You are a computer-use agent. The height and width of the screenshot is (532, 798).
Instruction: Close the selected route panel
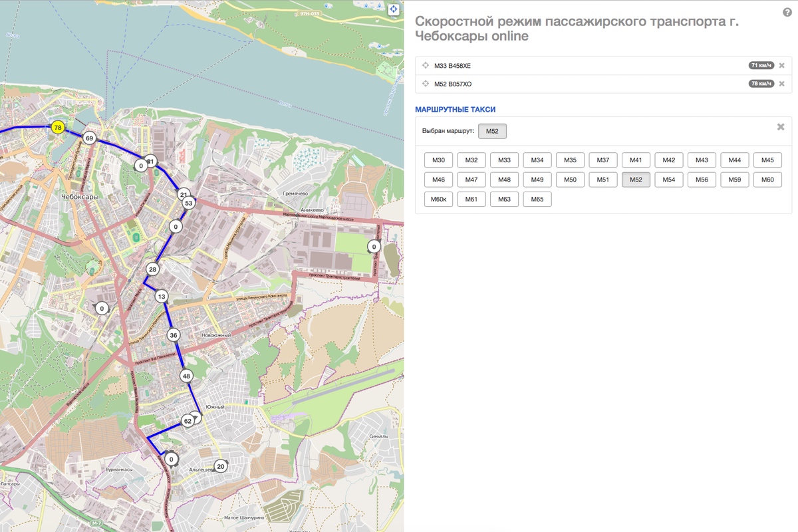pyautogui.click(x=781, y=127)
